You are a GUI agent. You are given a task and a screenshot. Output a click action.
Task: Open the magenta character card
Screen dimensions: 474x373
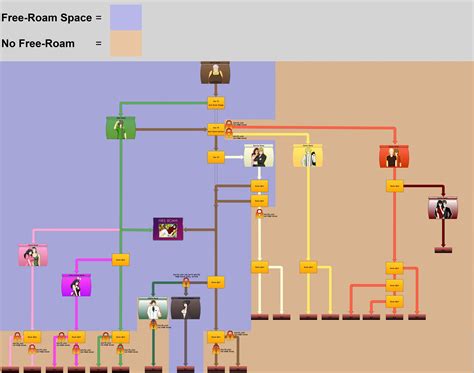pyautogui.click(x=76, y=285)
